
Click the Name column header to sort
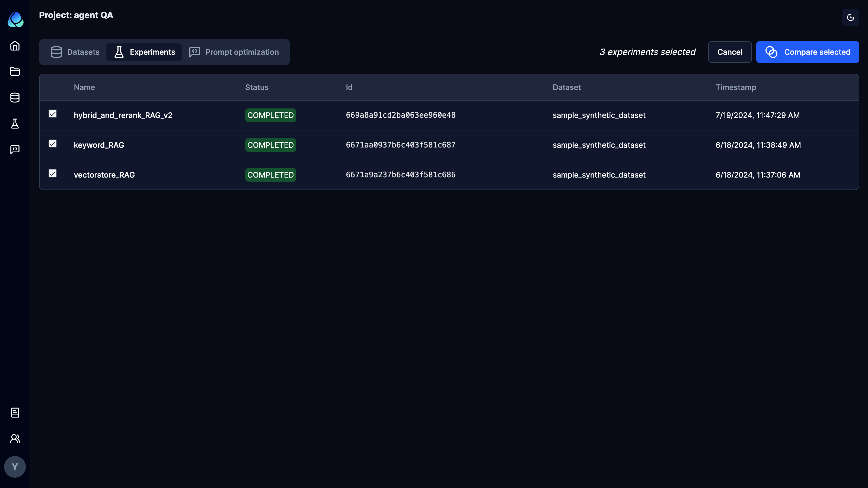click(x=84, y=87)
